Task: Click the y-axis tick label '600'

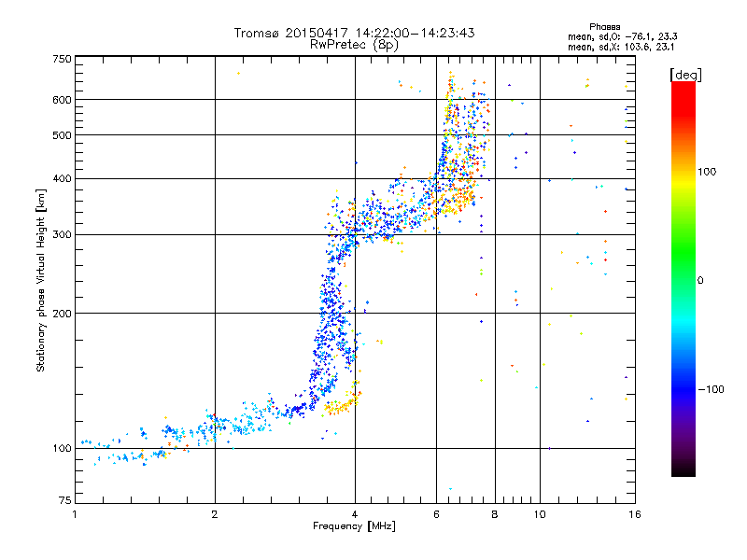Action: pyautogui.click(x=62, y=100)
